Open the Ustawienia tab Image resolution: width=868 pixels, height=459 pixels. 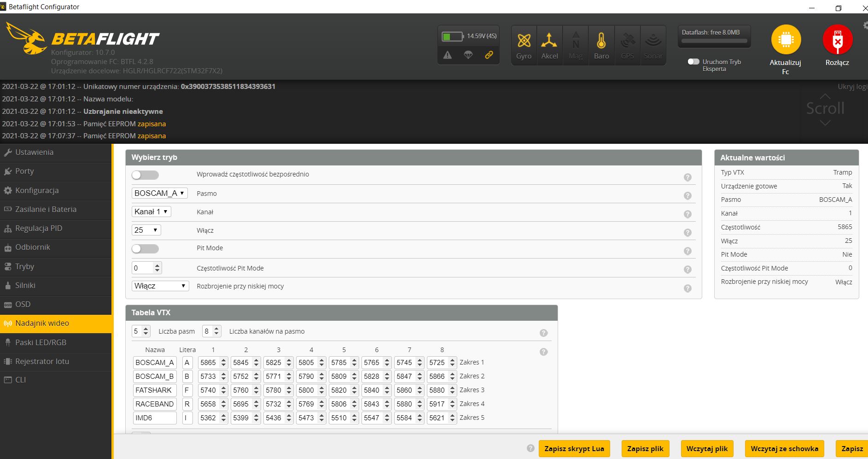(x=56, y=153)
